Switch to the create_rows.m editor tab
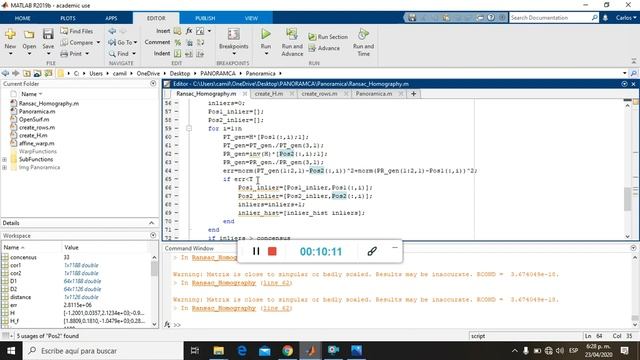Screen dimensions: 640x360 coord(319,94)
